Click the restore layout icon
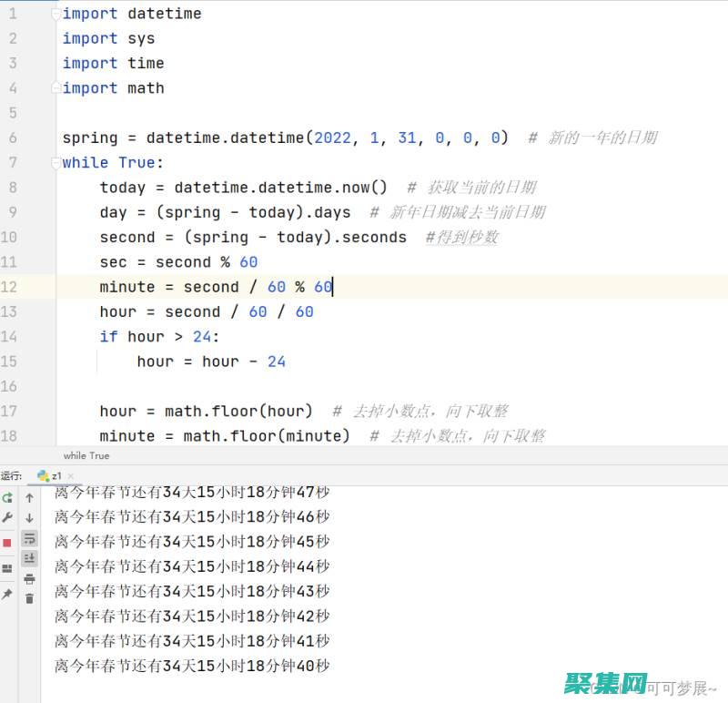This screenshot has width=728, height=703. pos(7,568)
